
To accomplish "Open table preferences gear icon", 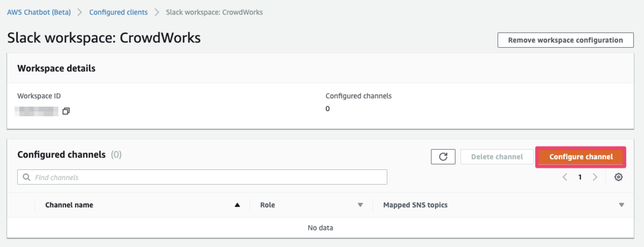I will pos(618,177).
